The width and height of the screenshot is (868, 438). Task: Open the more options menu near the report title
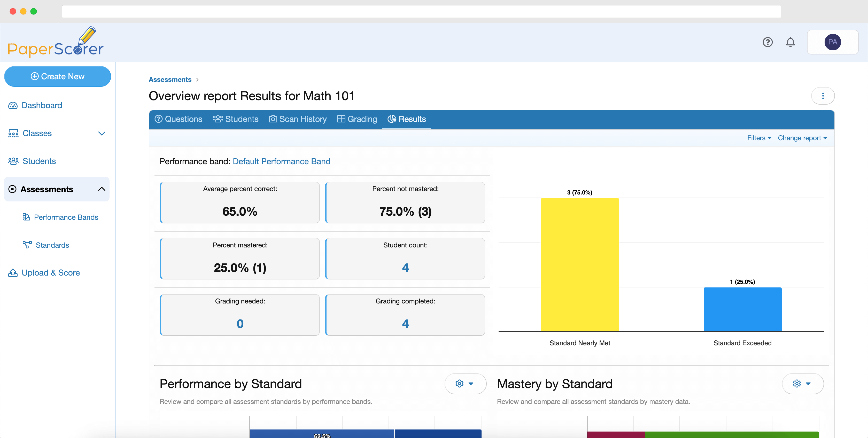click(823, 96)
